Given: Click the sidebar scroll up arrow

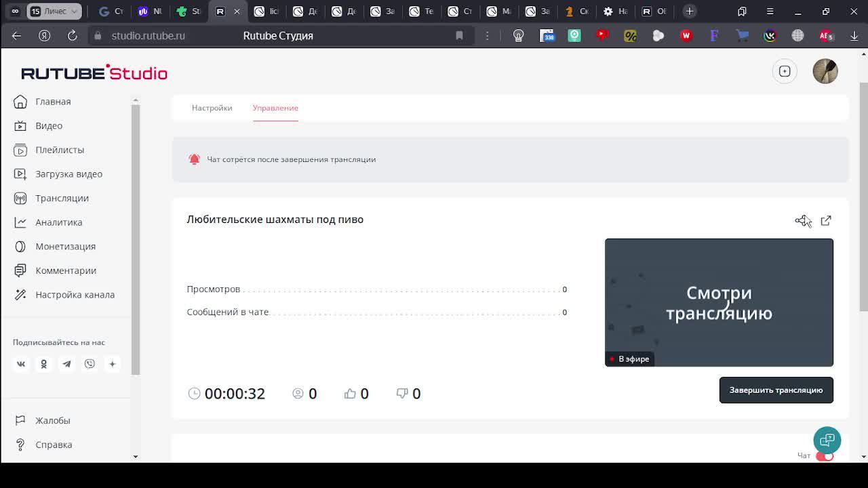Looking at the screenshot, I should click(x=135, y=100).
